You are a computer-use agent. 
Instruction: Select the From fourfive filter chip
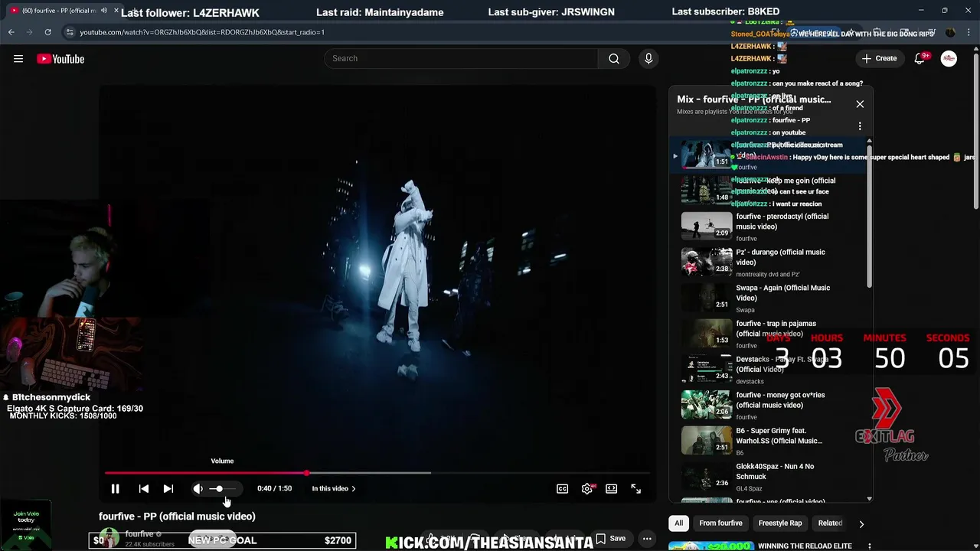point(720,523)
